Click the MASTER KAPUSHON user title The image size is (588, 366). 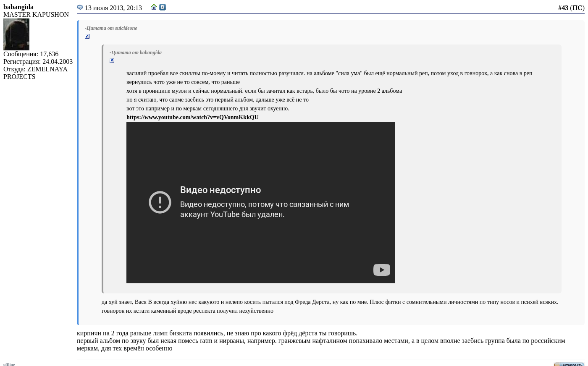tap(36, 15)
